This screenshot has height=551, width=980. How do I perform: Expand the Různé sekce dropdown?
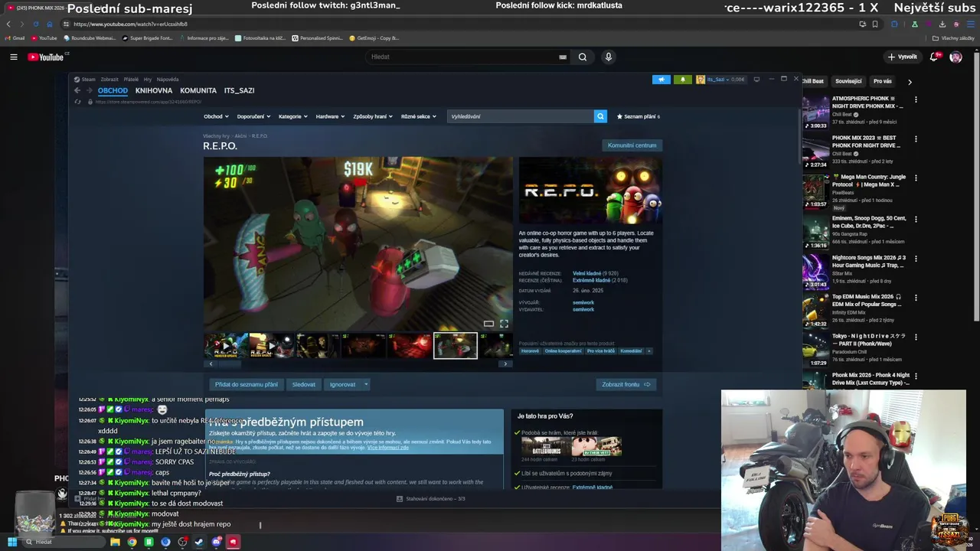point(419,116)
